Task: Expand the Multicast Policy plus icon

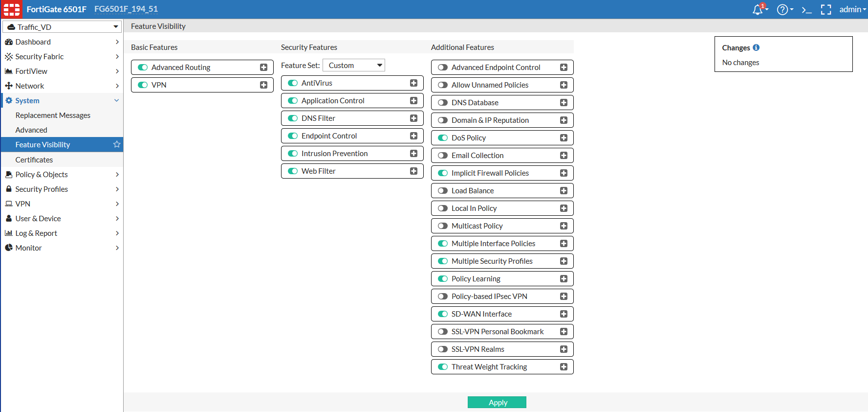Action: click(564, 226)
